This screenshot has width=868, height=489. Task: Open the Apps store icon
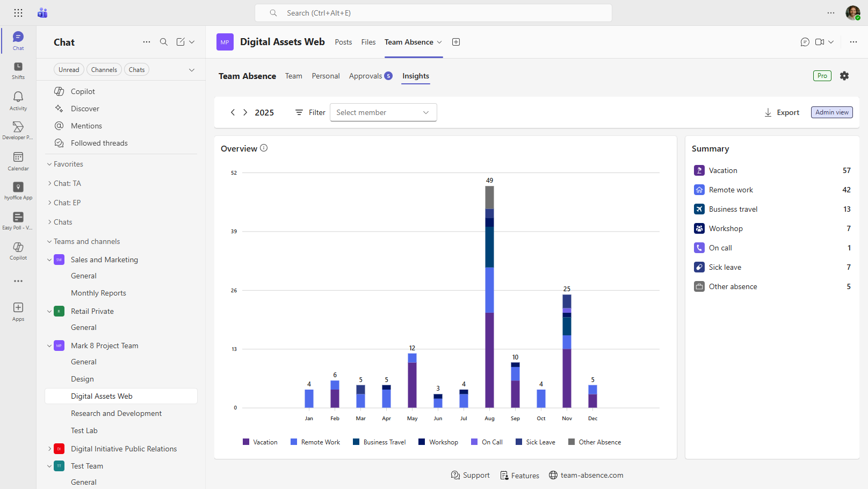click(18, 311)
